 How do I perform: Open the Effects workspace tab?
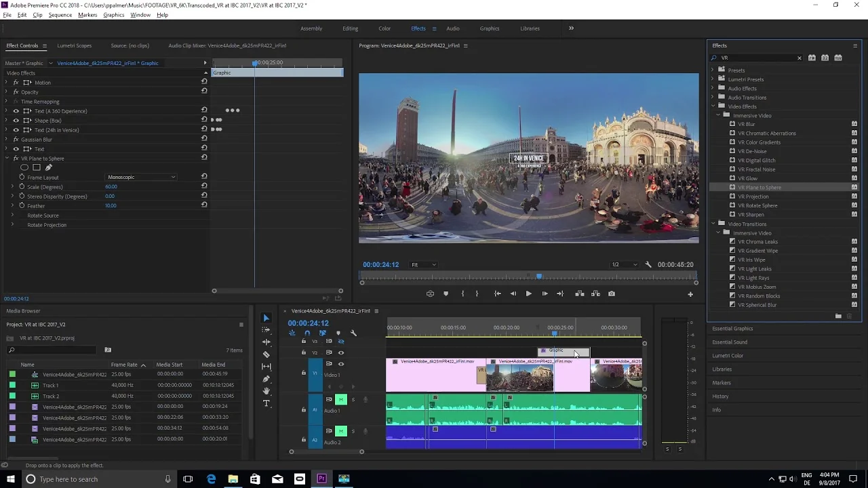pyautogui.click(x=418, y=28)
